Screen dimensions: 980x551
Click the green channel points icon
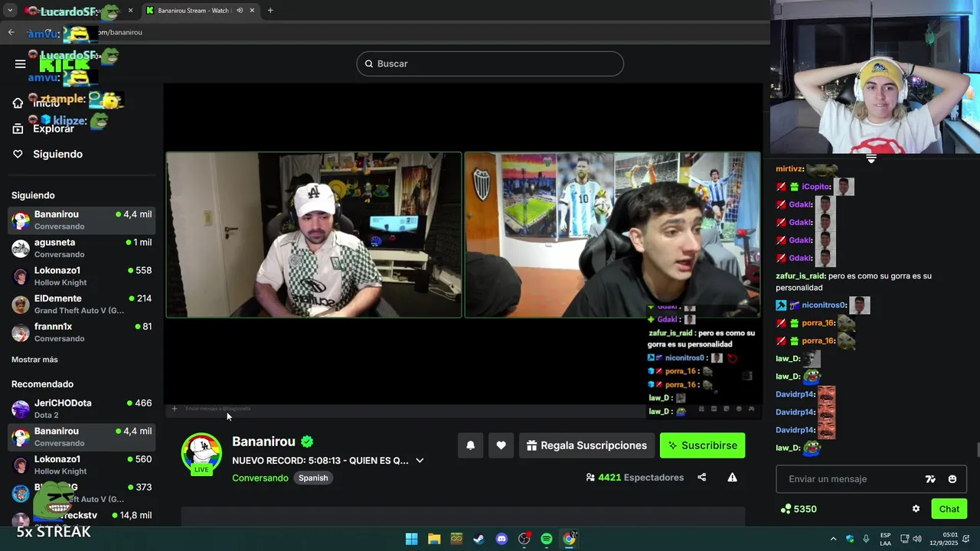786,509
